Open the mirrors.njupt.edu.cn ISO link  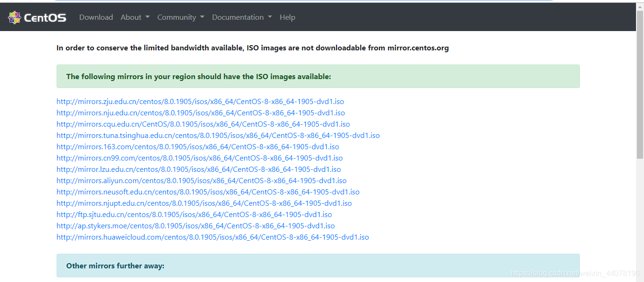tap(204, 203)
